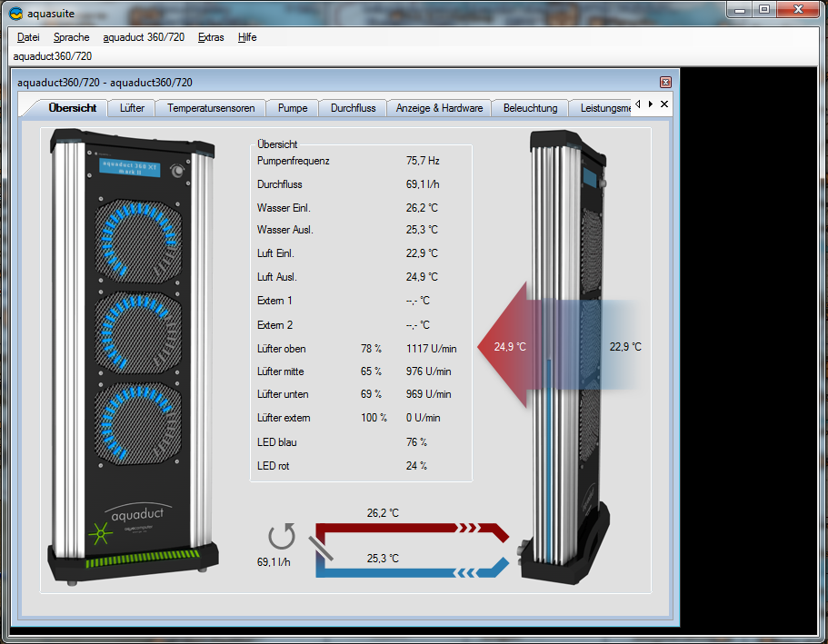Open the Datei menu

(x=28, y=37)
